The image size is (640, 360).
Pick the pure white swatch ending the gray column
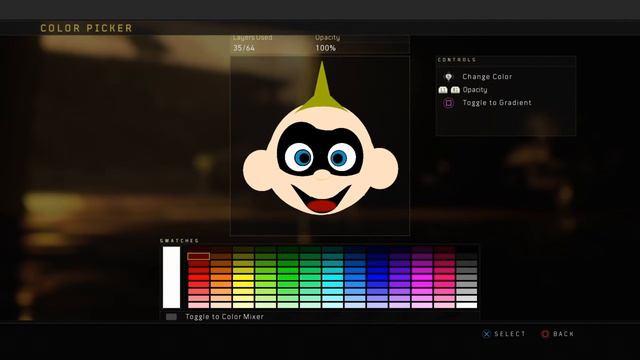(467, 305)
